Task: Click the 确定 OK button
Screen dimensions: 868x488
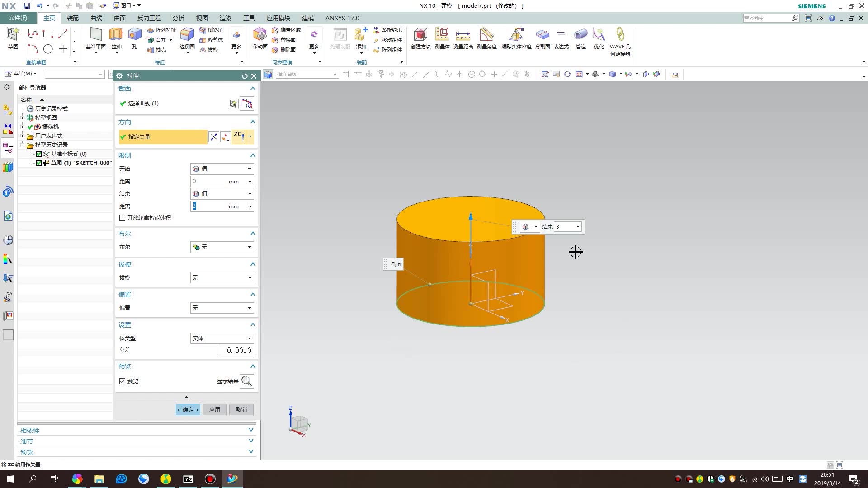Action: (x=188, y=410)
